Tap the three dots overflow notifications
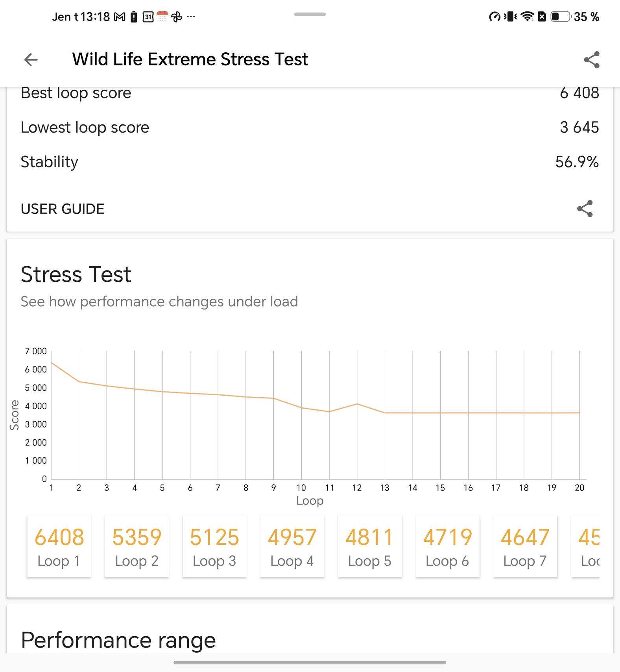Screen dimensions: 620x672 pos(191,17)
